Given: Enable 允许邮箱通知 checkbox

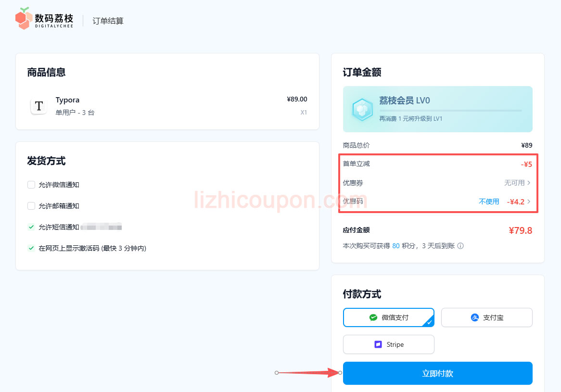Looking at the screenshot, I should [x=31, y=206].
